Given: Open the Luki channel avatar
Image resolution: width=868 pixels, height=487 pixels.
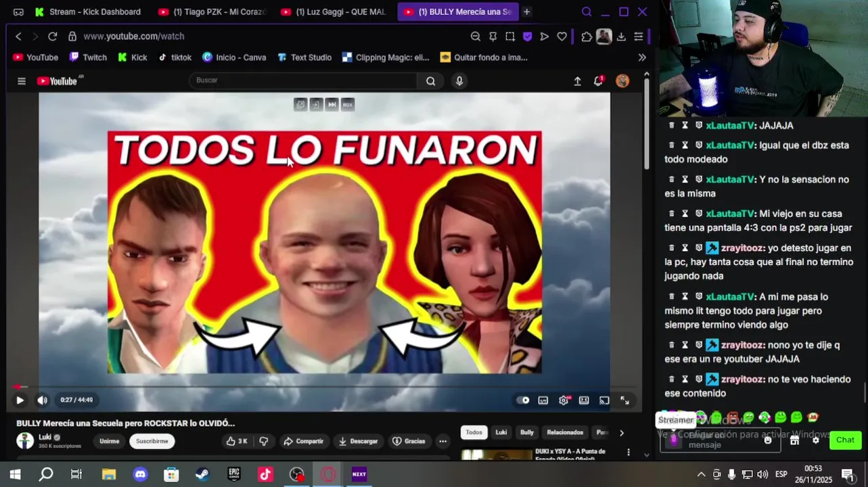Looking at the screenshot, I should [25, 441].
